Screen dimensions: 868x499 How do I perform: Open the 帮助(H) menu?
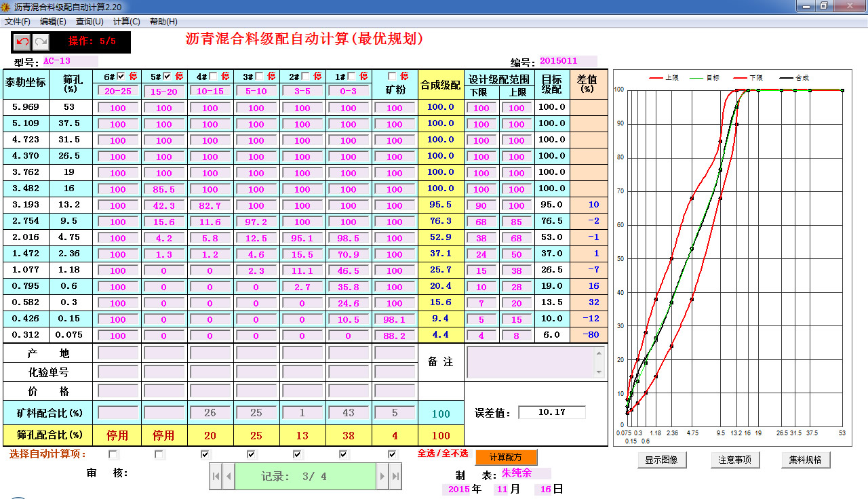coord(163,22)
